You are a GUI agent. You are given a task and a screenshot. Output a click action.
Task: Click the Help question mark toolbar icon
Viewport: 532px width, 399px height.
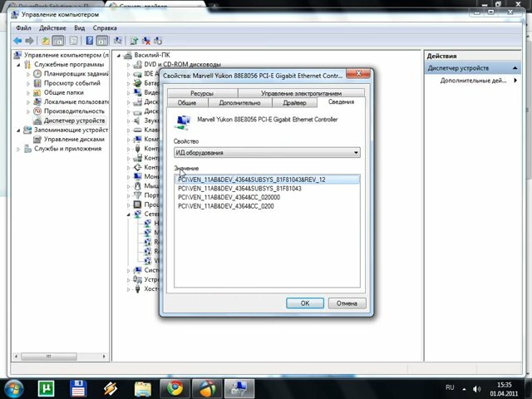[90, 41]
